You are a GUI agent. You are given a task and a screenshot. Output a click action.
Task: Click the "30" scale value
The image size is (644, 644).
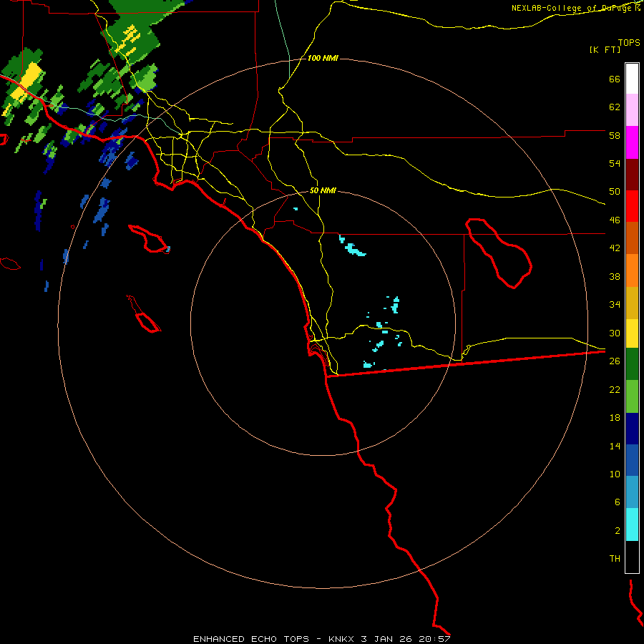(615, 333)
